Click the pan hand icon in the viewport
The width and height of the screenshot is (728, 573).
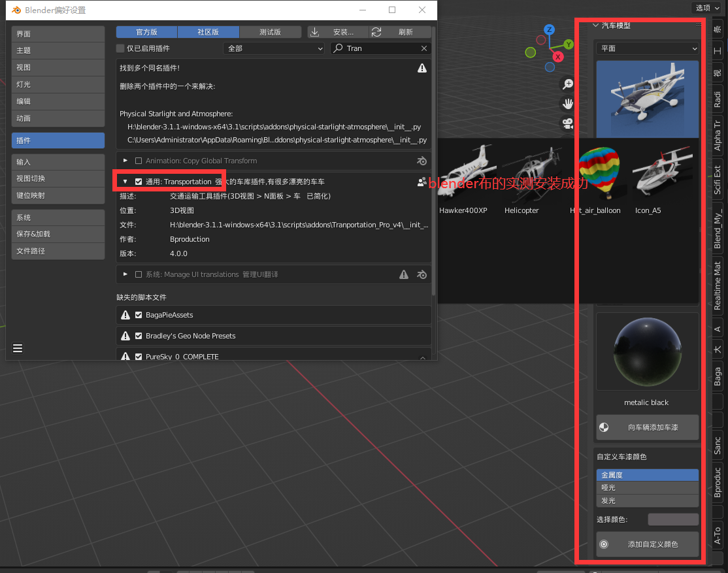(x=568, y=103)
